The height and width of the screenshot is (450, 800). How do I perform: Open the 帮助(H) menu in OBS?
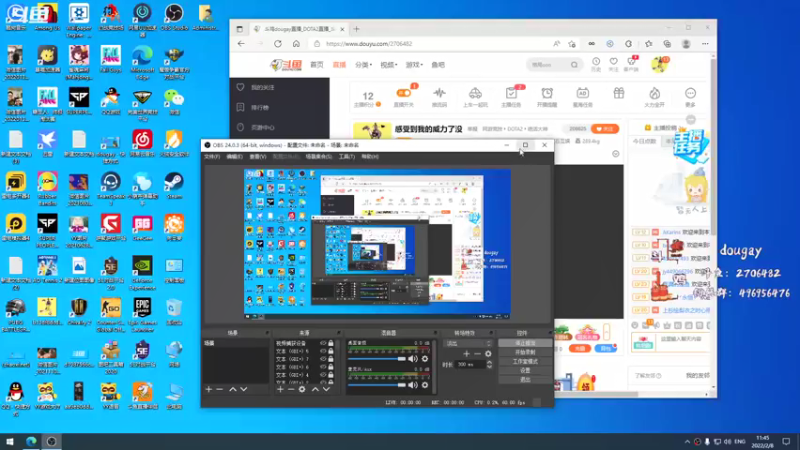[370, 157]
